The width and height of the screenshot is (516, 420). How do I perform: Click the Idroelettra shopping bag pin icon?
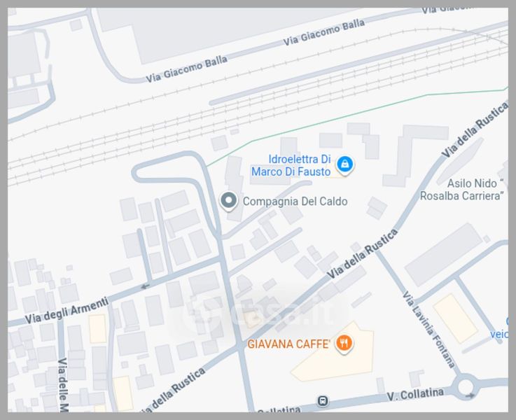click(344, 164)
